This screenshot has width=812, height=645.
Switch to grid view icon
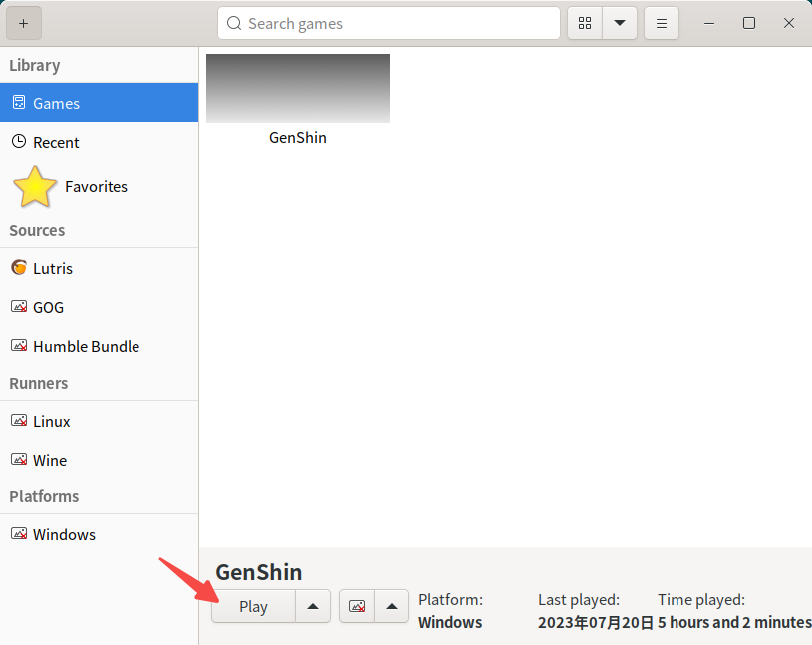(x=585, y=23)
